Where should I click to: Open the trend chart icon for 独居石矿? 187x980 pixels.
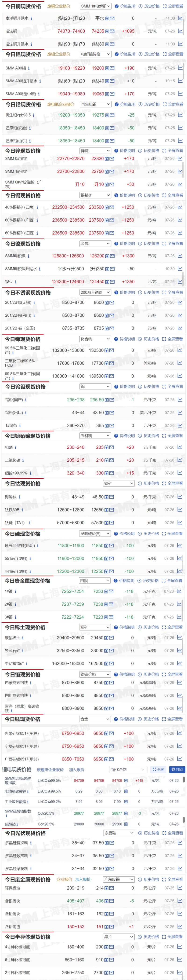180,651
